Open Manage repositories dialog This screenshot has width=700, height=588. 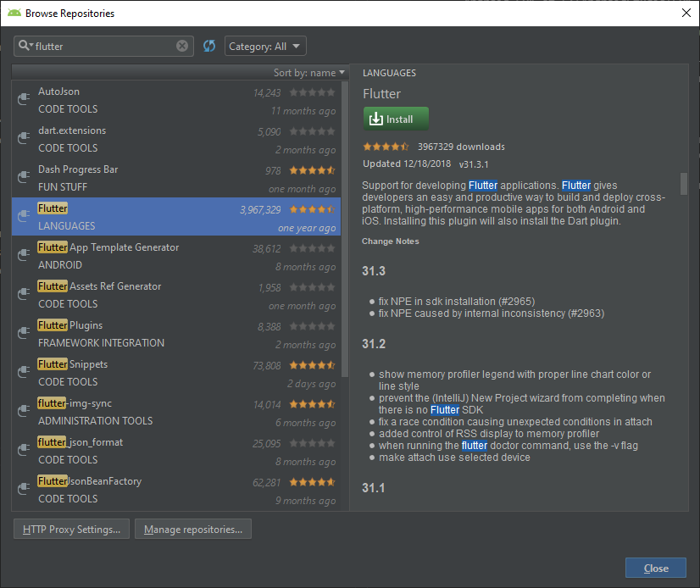click(193, 529)
